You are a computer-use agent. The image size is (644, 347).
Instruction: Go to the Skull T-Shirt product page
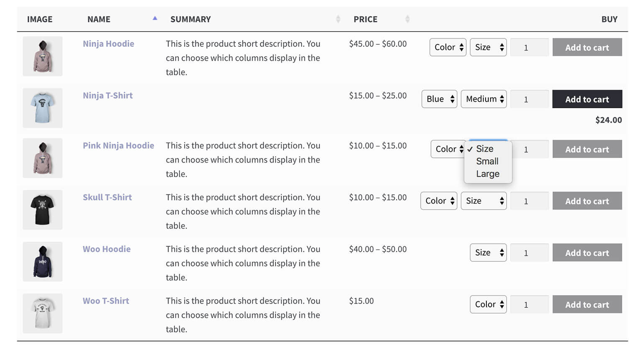(x=107, y=197)
